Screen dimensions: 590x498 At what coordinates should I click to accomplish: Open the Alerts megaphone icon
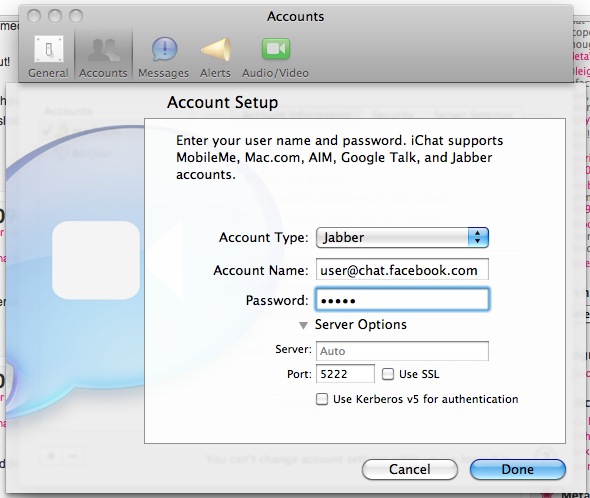click(x=216, y=49)
